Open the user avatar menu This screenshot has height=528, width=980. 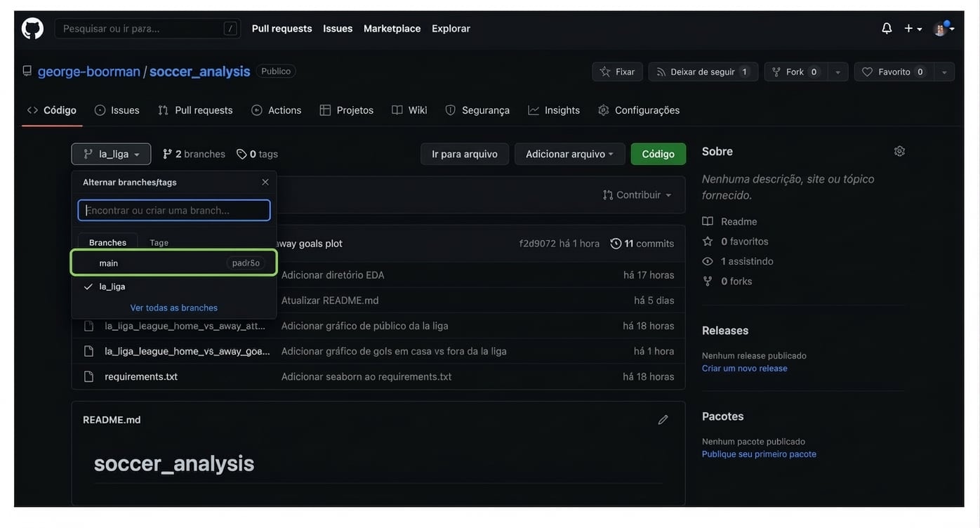tap(943, 29)
